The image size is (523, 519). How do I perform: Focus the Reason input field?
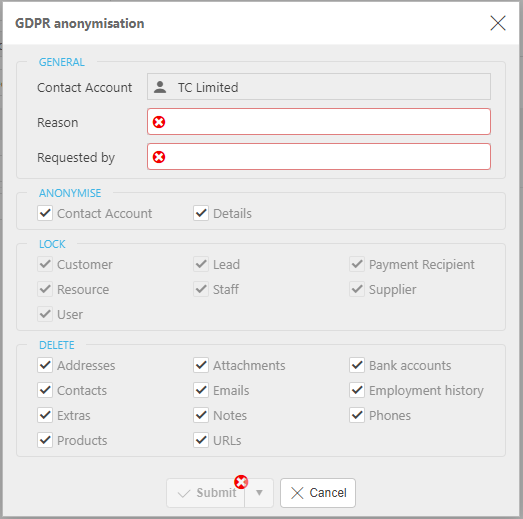pyautogui.click(x=319, y=122)
